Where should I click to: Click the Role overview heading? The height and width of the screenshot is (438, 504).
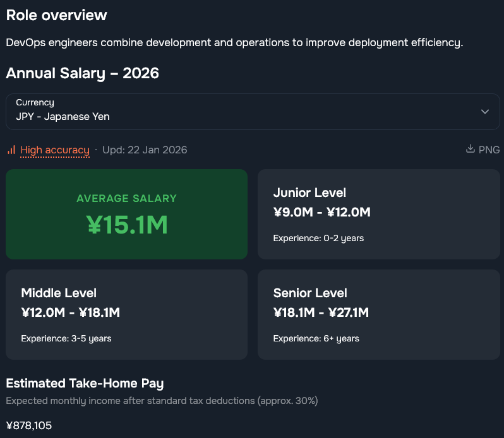coord(57,15)
